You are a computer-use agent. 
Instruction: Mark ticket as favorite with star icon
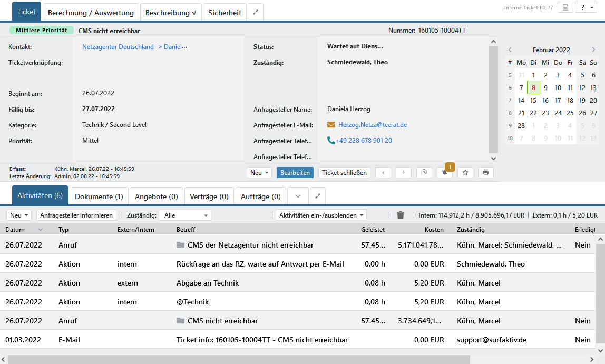(x=465, y=172)
